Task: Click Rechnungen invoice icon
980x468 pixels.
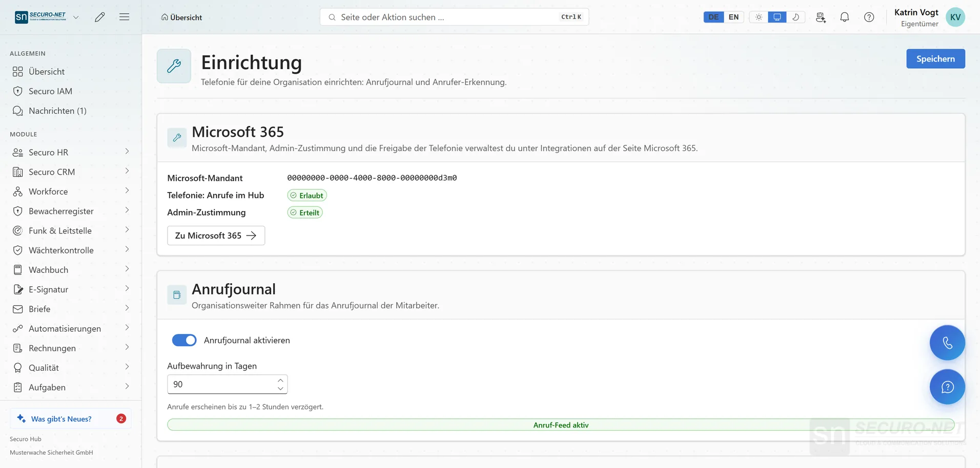Action: (18, 348)
